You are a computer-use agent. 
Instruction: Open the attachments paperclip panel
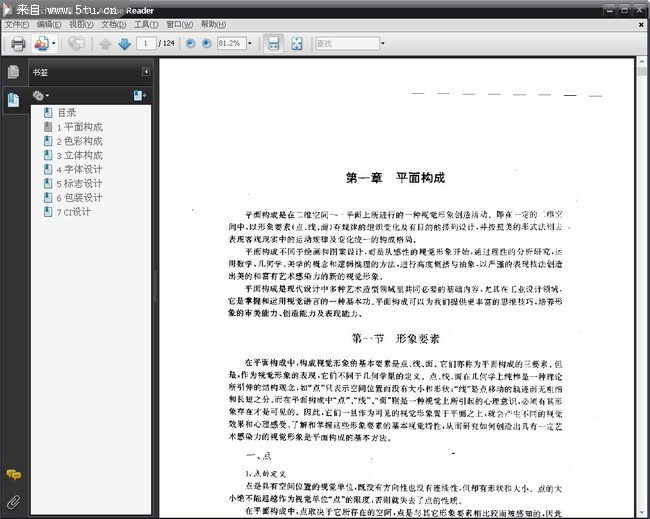[x=13, y=500]
